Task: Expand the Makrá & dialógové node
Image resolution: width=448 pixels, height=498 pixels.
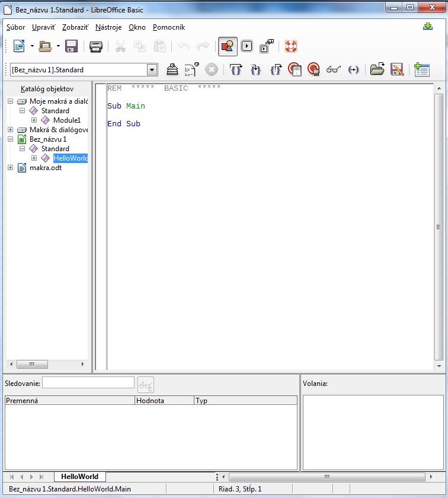Action: coord(11,130)
